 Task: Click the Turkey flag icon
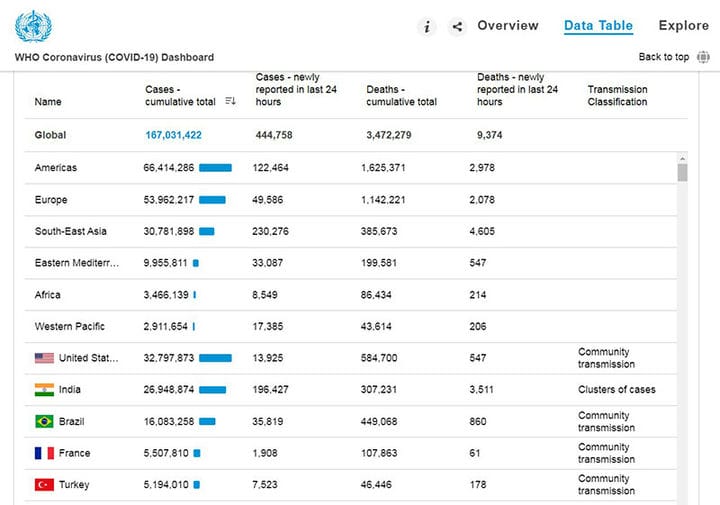pyautogui.click(x=44, y=485)
